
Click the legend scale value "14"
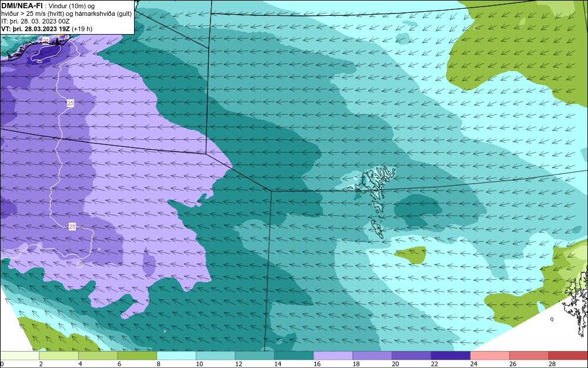click(x=278, y=364)
